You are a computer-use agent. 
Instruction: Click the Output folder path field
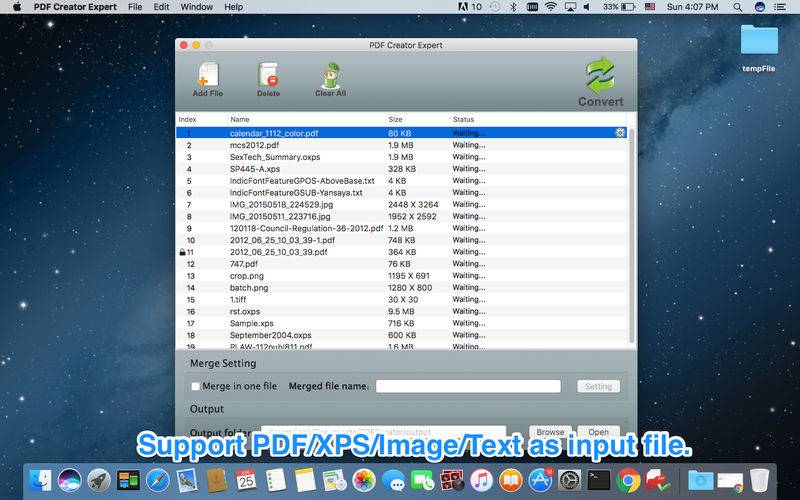pyautogui.click(x=384, y=432)
